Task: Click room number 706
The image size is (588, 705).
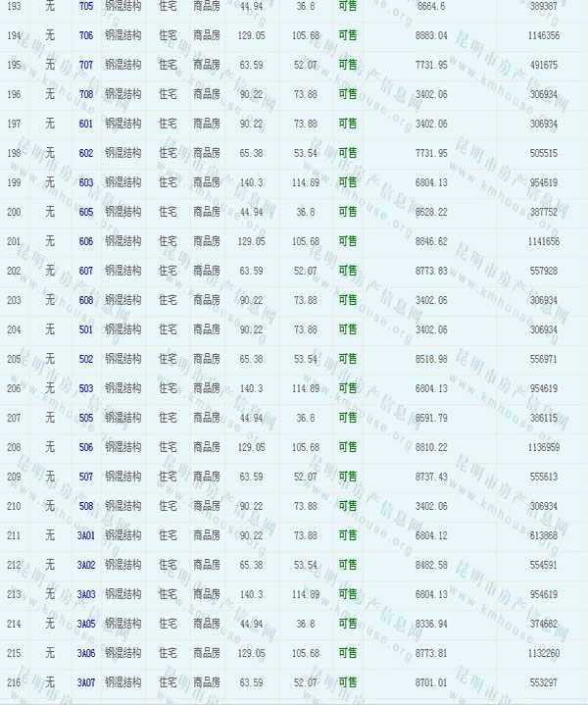Action: coord(85,35)
